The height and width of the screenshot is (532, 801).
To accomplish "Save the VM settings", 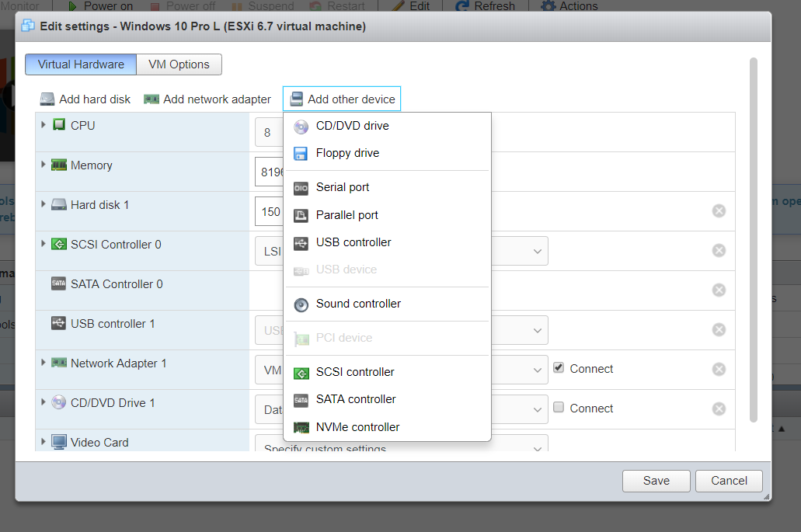I will [656, 481].
